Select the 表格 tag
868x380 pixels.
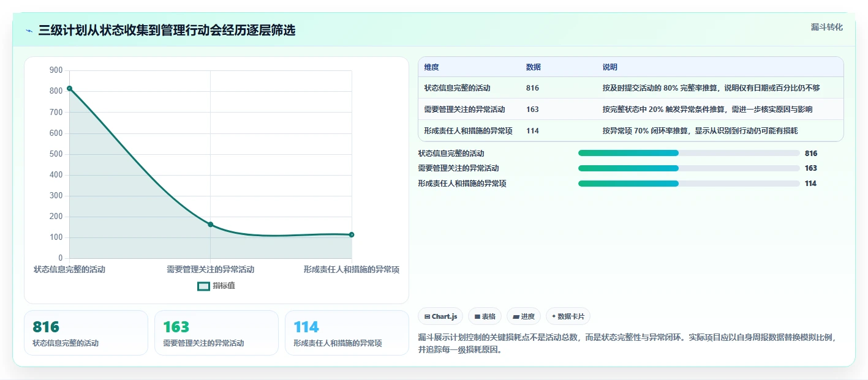[x=485, y=316]
